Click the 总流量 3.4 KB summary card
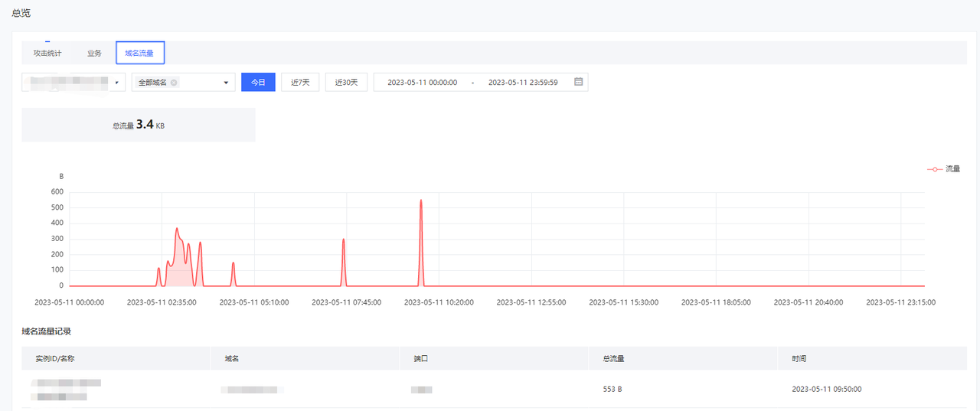980x411 pixels. 139,125
